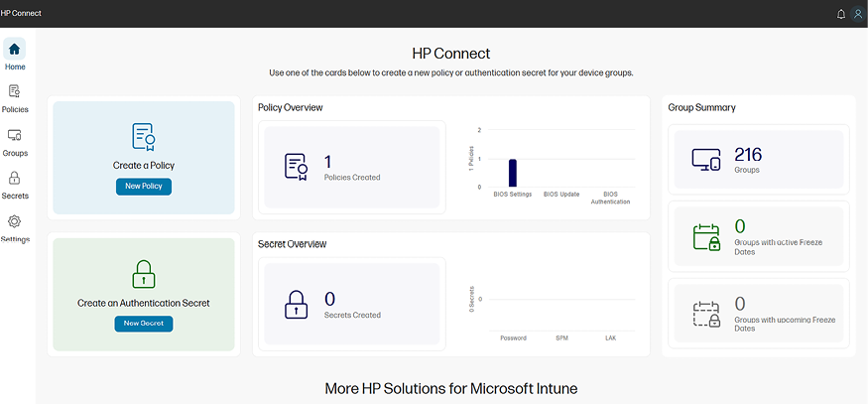Open Secrets padlock icon in sidebar
Viewport: 868px width, 404px height.
(15, 178)
